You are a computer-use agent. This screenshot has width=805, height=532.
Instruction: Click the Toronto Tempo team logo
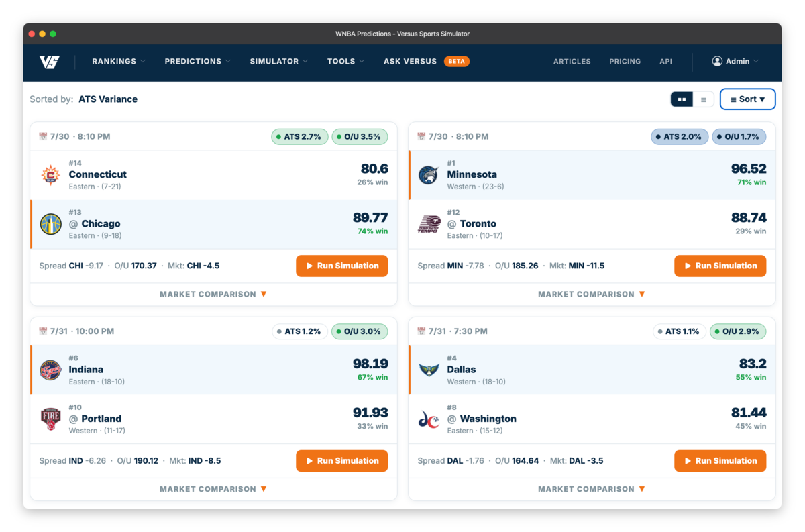(x=429, y=224)
